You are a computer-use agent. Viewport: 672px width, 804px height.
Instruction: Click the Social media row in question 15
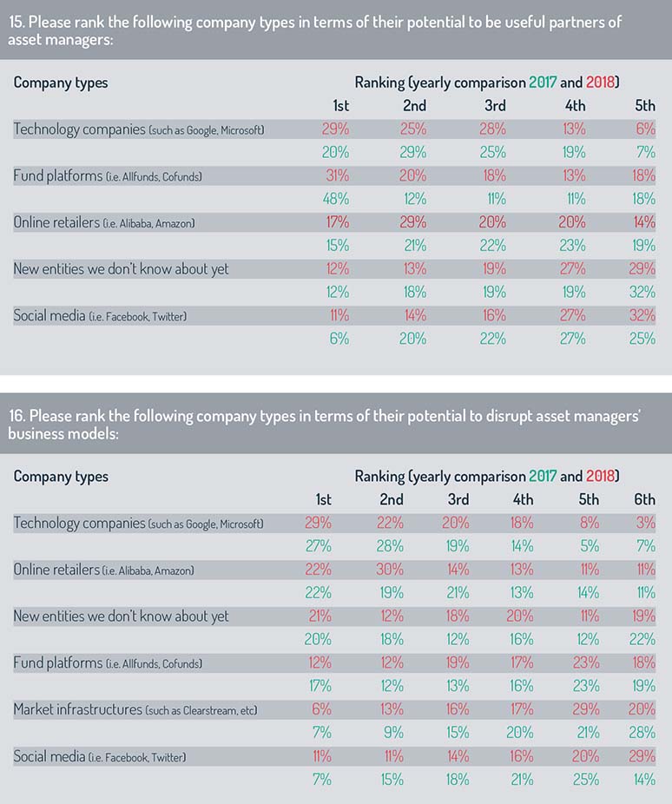(334, 316)
